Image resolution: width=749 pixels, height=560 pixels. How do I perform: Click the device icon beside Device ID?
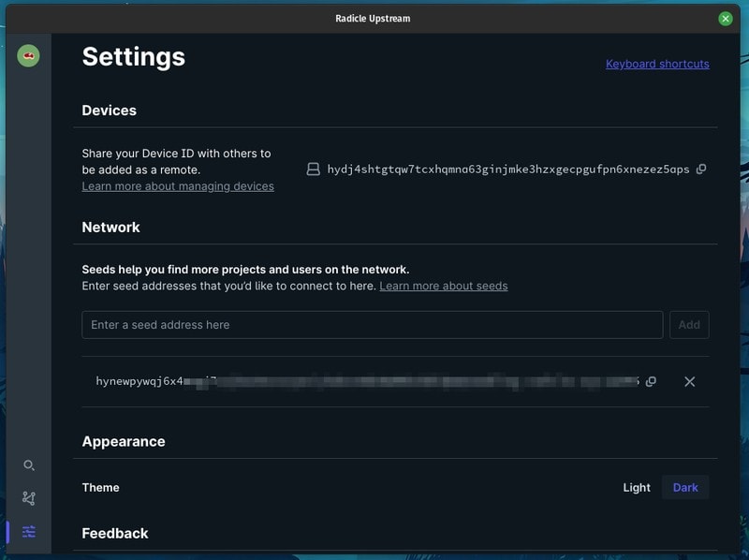pos(314,169)
